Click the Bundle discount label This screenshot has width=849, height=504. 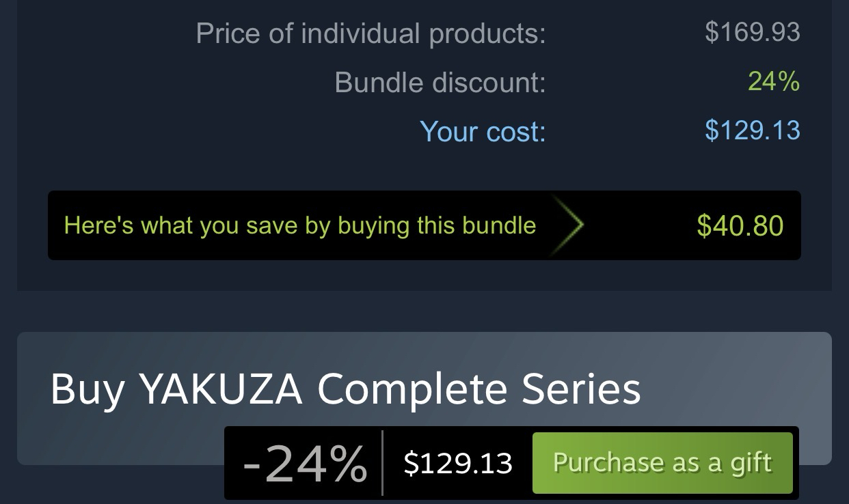[x=440, y=83]
